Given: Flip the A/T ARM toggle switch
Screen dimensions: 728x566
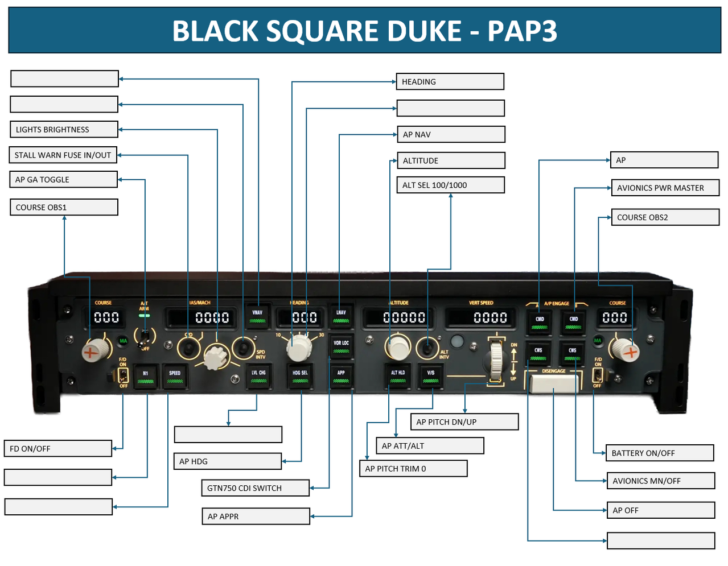Looking at the screenshot, I should [143, 337].
